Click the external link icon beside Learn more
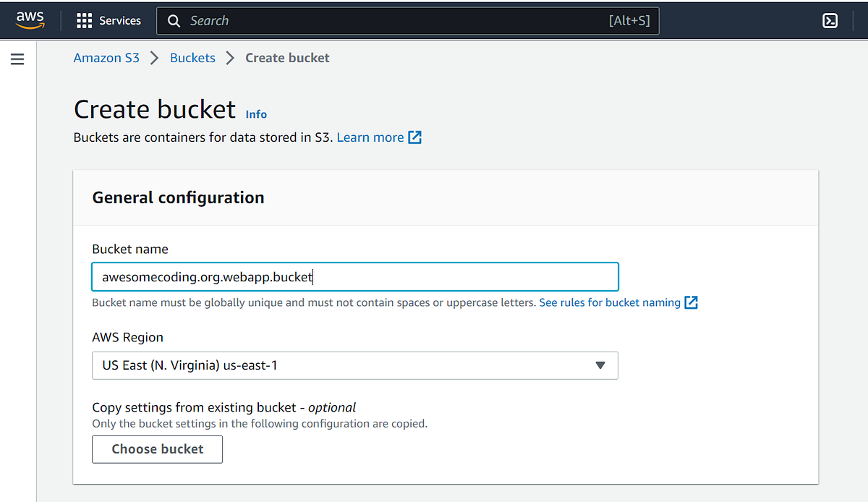The image size is (868, 502). [x=414, y=137]
